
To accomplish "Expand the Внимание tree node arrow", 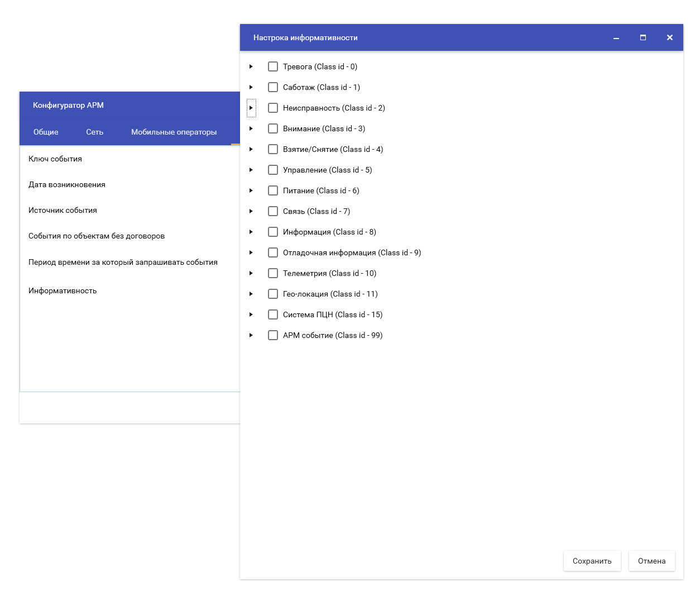I will 251,128.
